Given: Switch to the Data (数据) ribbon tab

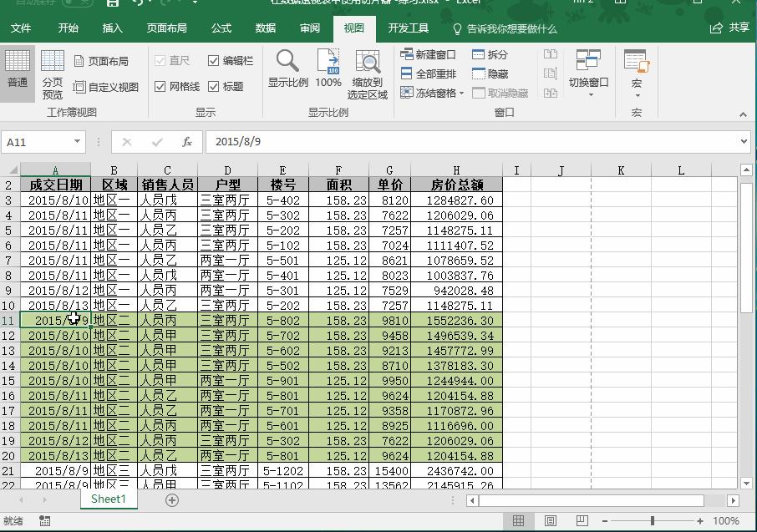Looking at the screenshot, I should point(264,28).
